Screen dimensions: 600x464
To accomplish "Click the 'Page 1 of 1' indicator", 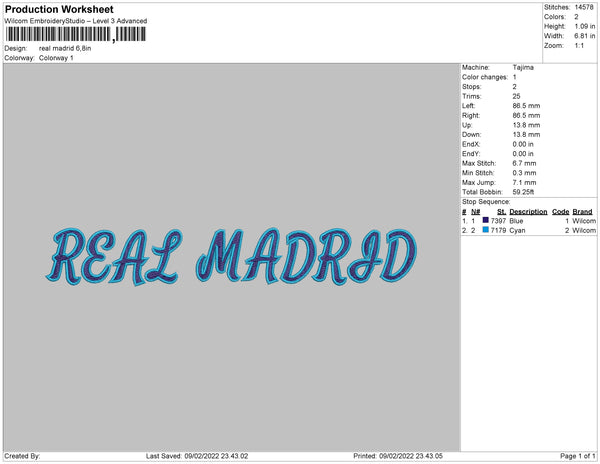I will pos(577,456).
